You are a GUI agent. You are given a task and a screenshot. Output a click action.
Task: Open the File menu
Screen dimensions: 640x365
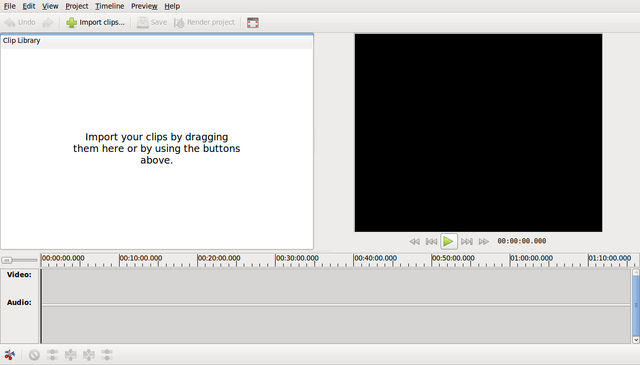[9, 6]
